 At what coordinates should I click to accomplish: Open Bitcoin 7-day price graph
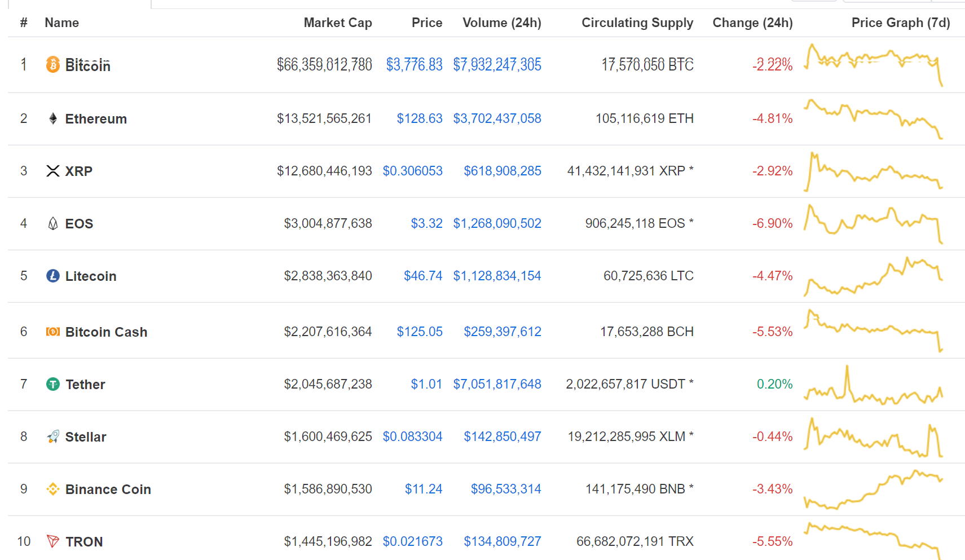(x=873, y=65)
